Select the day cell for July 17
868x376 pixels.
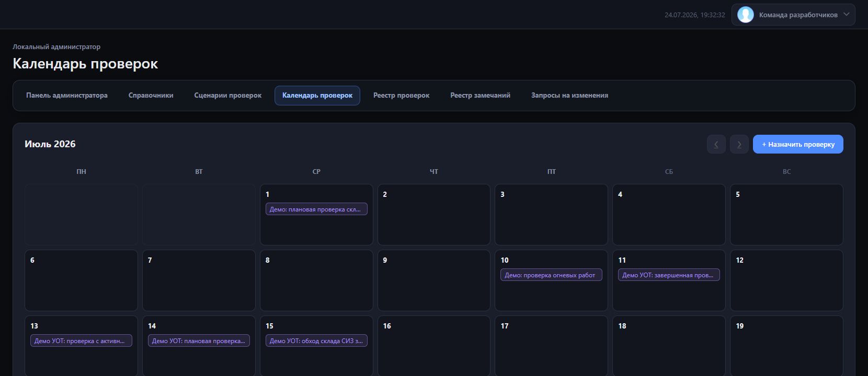click(551, 346)
